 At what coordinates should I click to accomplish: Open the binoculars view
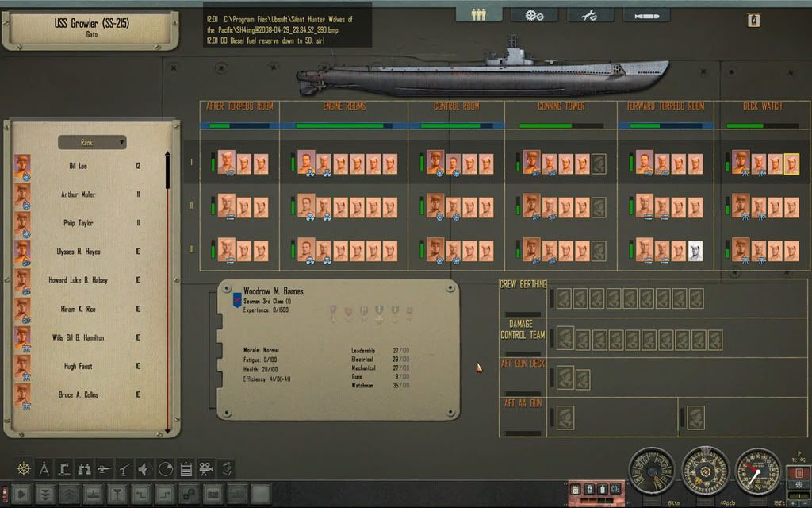(84, 468)
